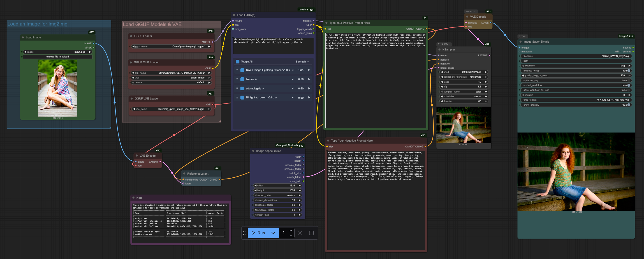Increase batch count with up arrow

tap(291, 231)
